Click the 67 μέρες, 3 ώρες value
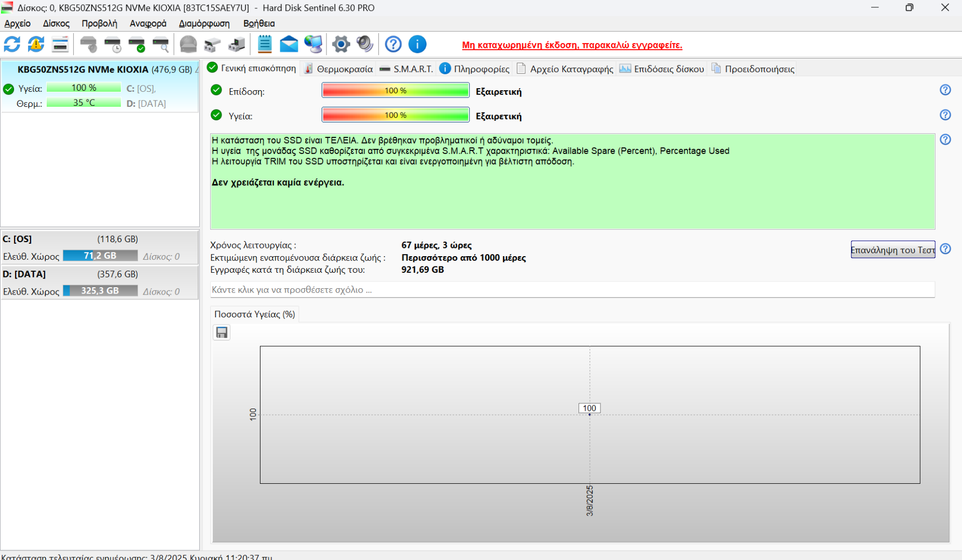The width and height of the screenshot is (962, 560). pyautogui.click(x=436, y=245)
